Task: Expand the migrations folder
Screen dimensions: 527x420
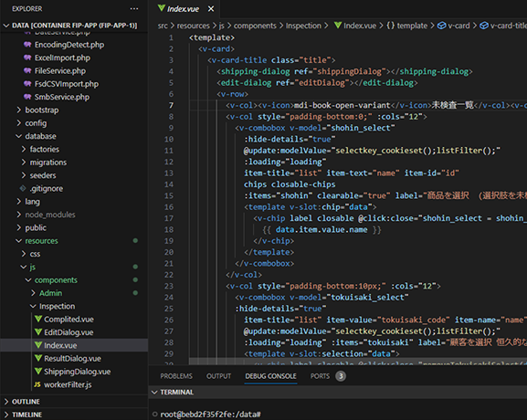Action: 24,162
